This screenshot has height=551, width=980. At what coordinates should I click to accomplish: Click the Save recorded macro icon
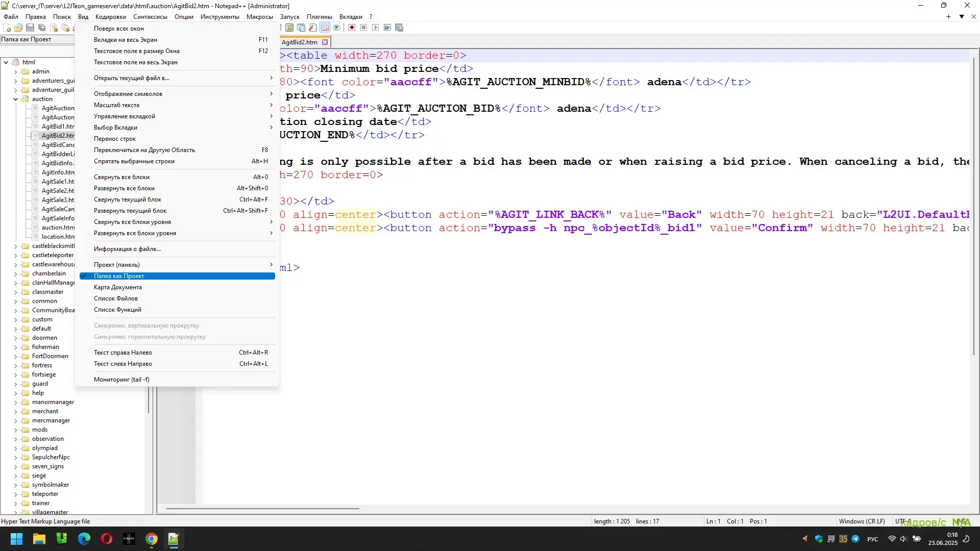click(x=399, y=28)
